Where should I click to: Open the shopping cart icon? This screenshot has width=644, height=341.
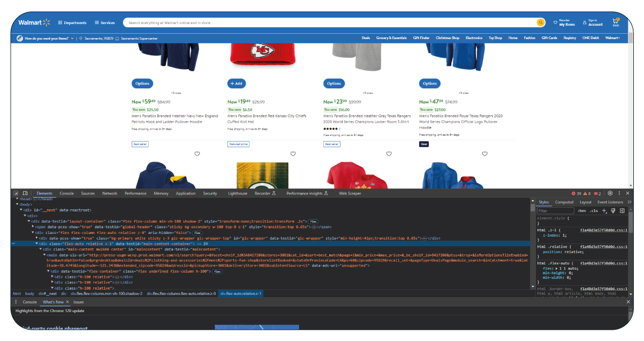coord(616,22)
